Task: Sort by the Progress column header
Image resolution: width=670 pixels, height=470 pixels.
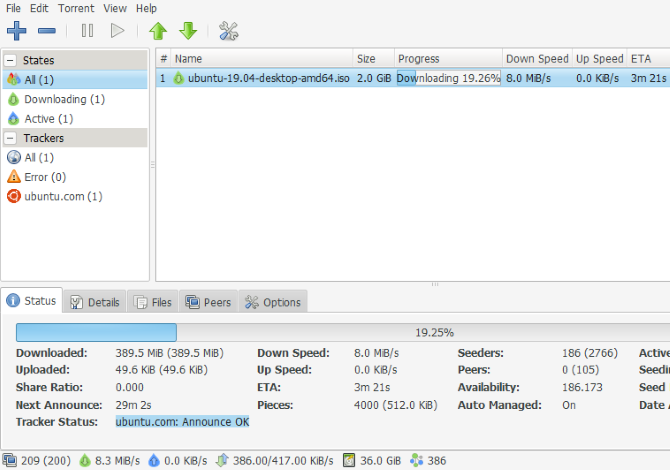Action: point(448,59)
